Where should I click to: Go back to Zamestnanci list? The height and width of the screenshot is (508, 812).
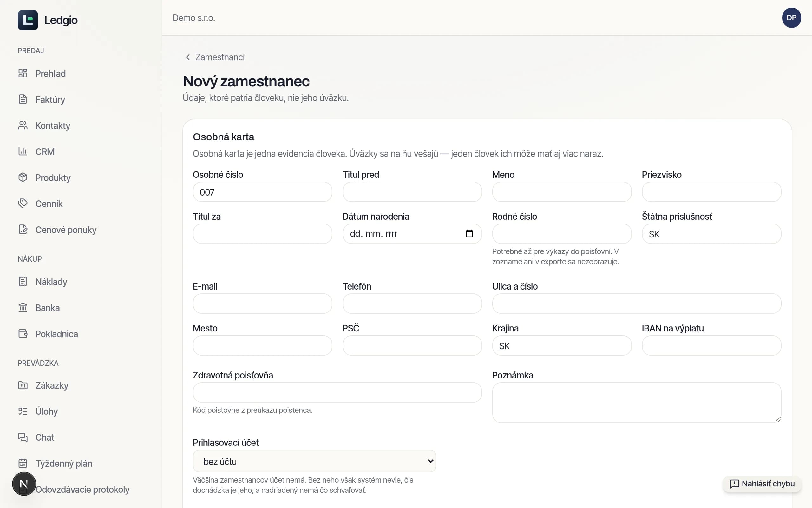pos(215,57)
